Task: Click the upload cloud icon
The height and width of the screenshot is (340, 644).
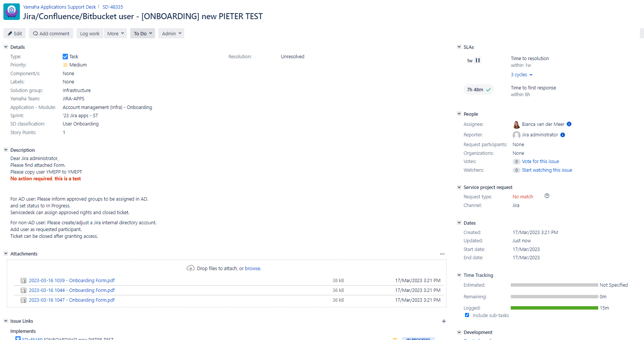Action: (191, 268)
